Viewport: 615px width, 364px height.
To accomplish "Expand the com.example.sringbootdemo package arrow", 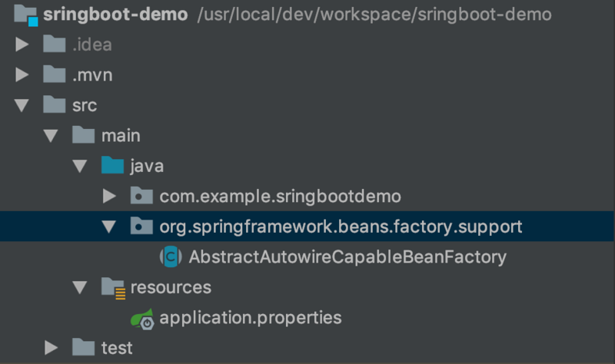I will click(x=108, y=196).
